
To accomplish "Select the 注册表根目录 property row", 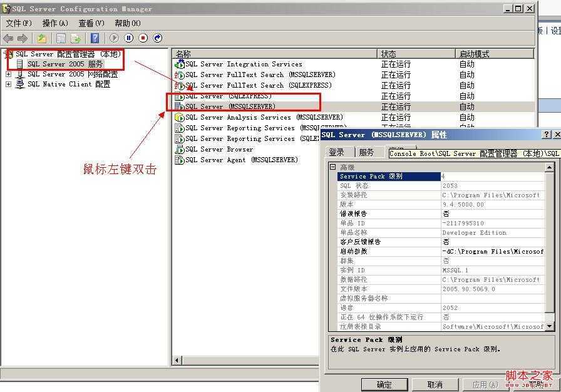I will click(x=441, y=326).
